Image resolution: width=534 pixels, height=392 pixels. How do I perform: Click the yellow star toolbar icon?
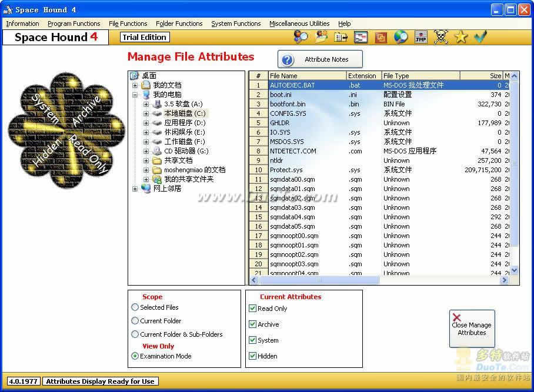[x=460, y=37]
